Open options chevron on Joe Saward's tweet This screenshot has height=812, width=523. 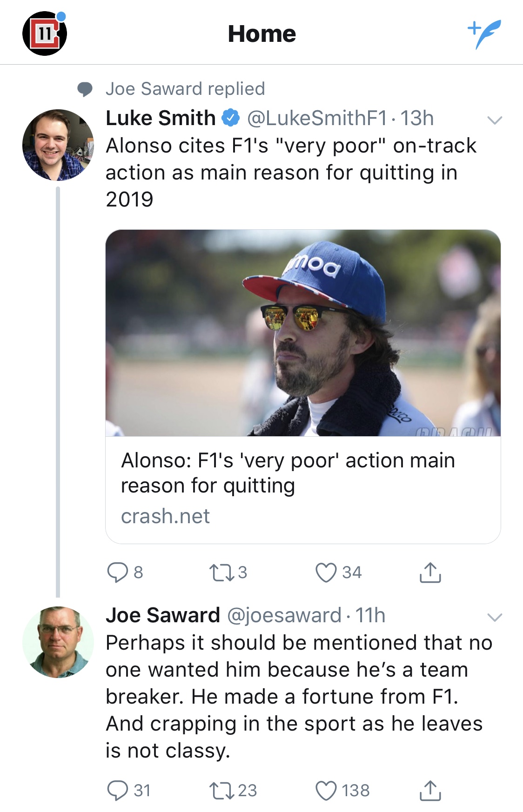pyautogui.click(x=494, y=618)
